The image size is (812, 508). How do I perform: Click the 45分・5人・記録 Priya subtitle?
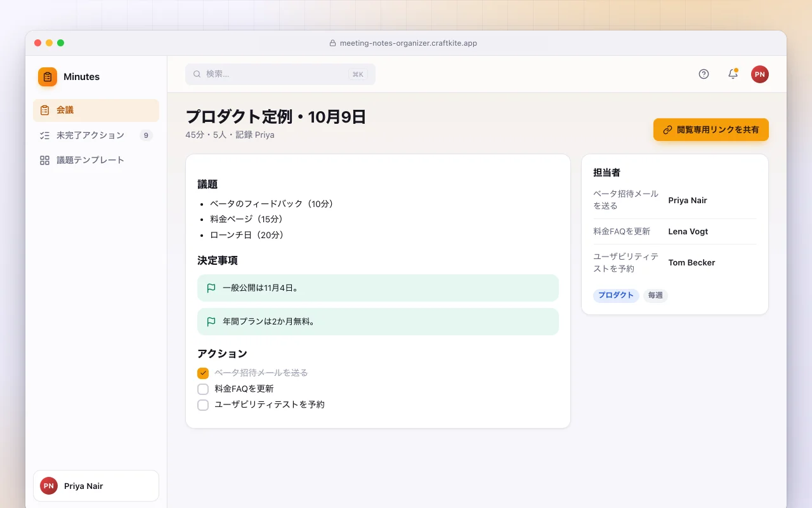pyautogui.click(x=230, y=135)
